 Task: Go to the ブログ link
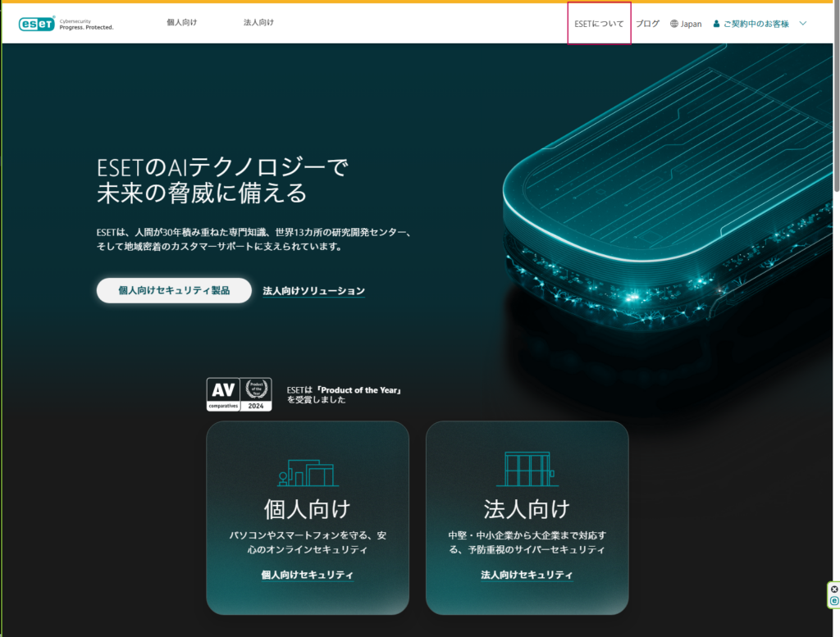[x=647, y=24]
